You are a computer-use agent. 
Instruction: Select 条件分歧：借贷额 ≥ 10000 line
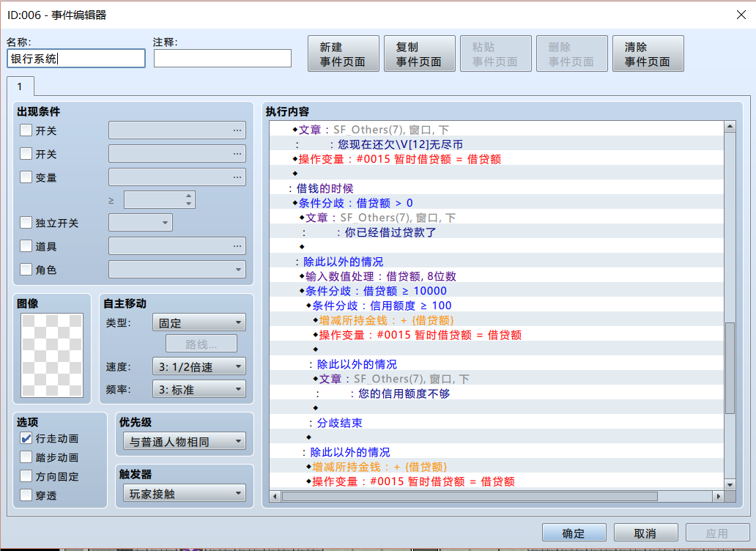coord(497,291)
